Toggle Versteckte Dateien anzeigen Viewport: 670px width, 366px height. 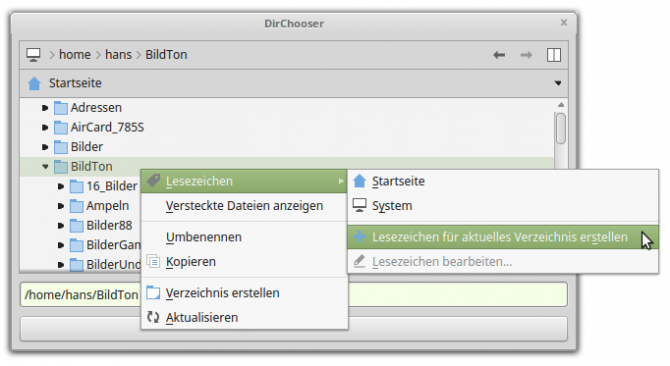[244, 206]
